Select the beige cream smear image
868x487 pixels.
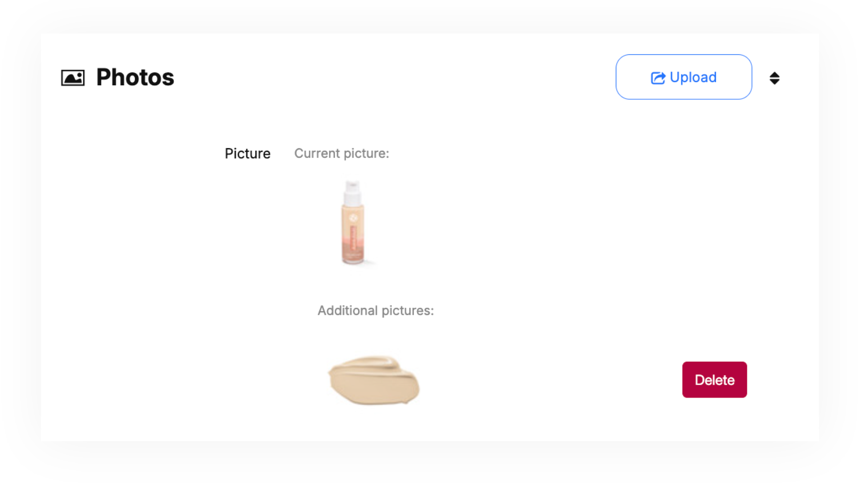tap(374, 380)
